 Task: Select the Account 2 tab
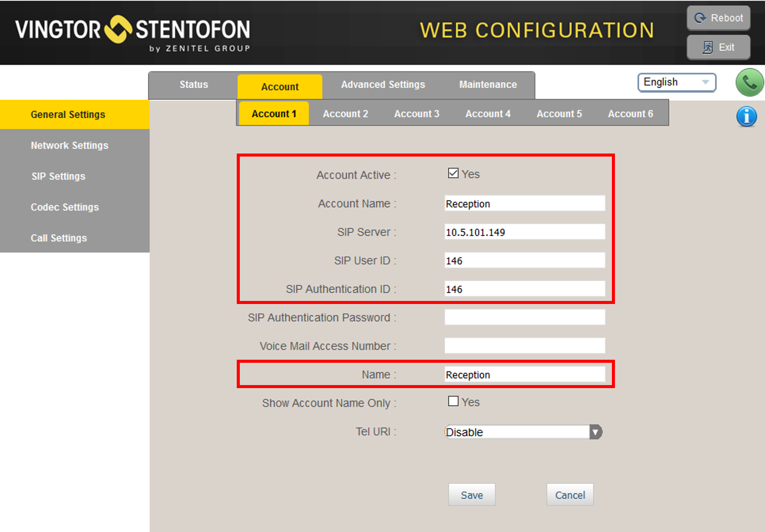pyautogui.click(x=345, y=114)
